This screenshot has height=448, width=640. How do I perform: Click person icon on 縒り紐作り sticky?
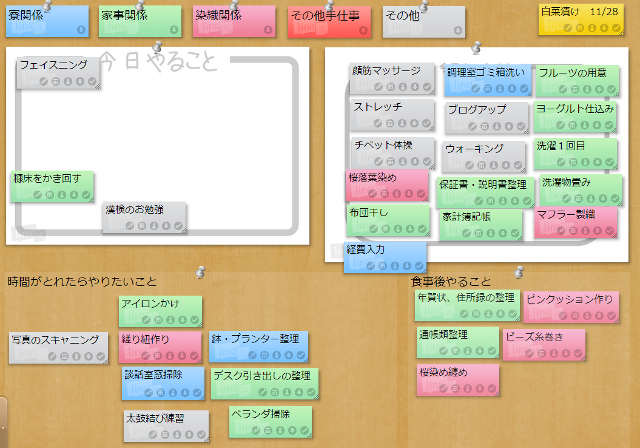(170, 356)
